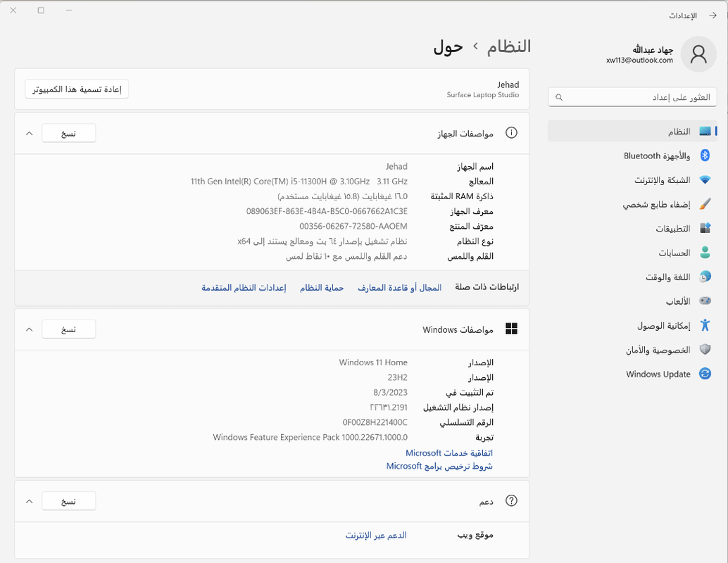This screenshot has height=563, width=728.
Task: Click the Find a setting search box
Action: tap(632, 97)
